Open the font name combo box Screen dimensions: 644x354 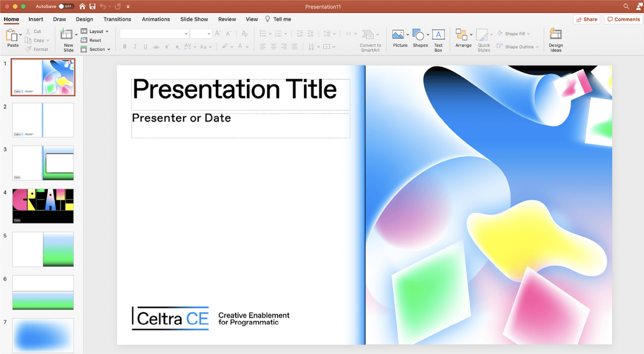tap(155, 34)
